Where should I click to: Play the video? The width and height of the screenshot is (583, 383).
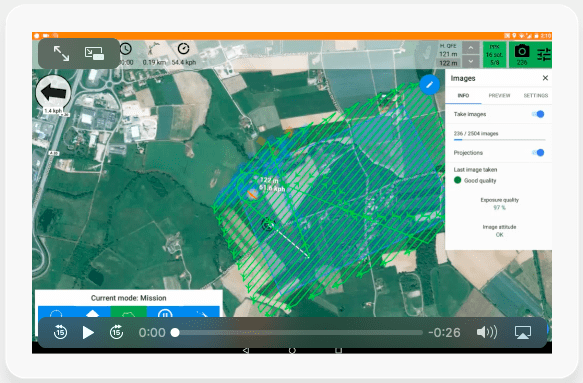88,332
